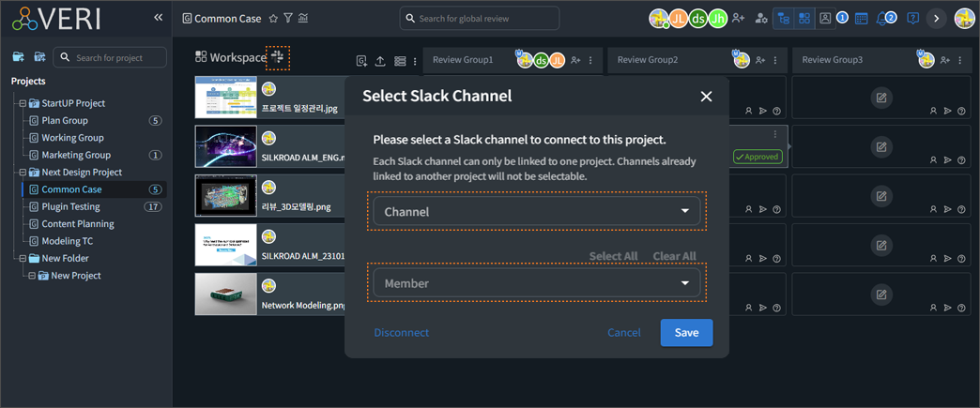Switch to the grid view mode
980x408 pixels.
pos(804,19)
